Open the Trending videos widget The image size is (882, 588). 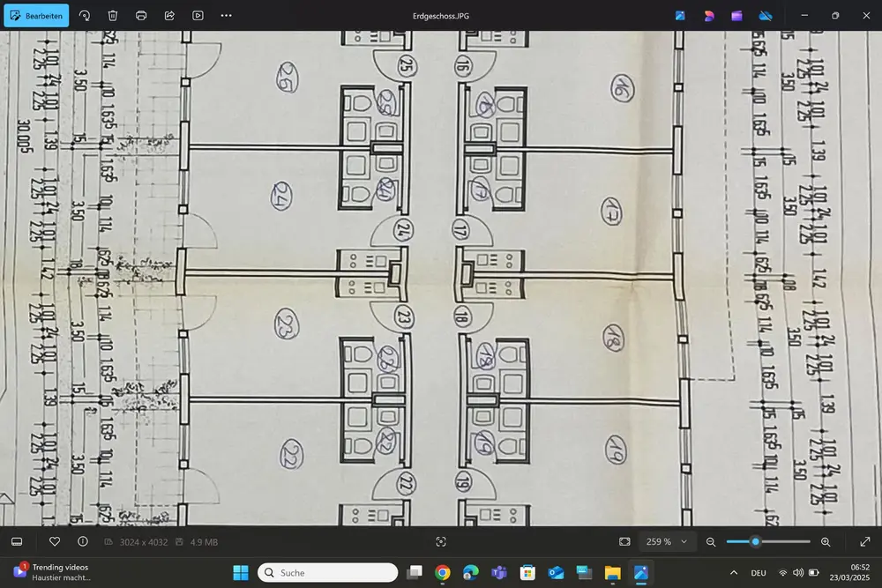tap(52, 572)
